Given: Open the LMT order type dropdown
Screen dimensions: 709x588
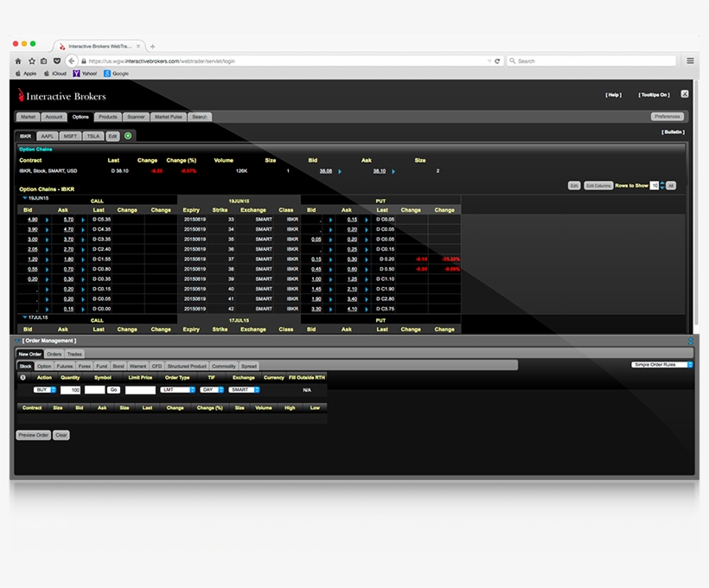Looking at the screenshot, I should pyautogui.click(x=178, y=390).
